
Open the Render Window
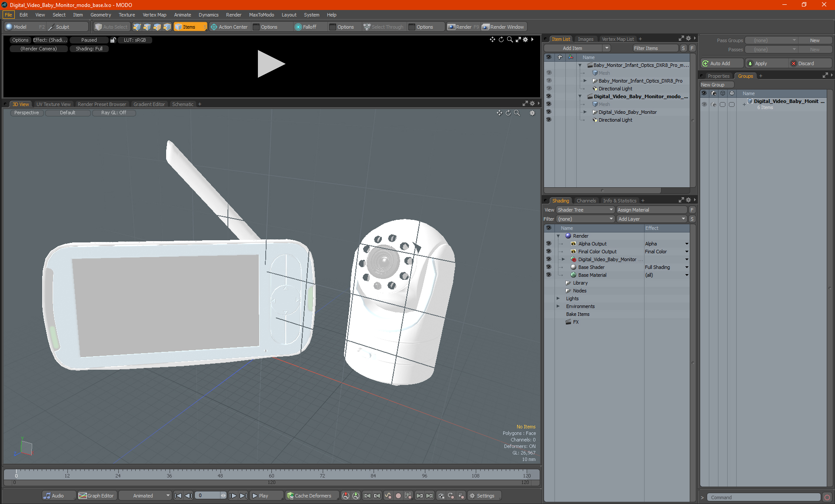tap(503, 27)
